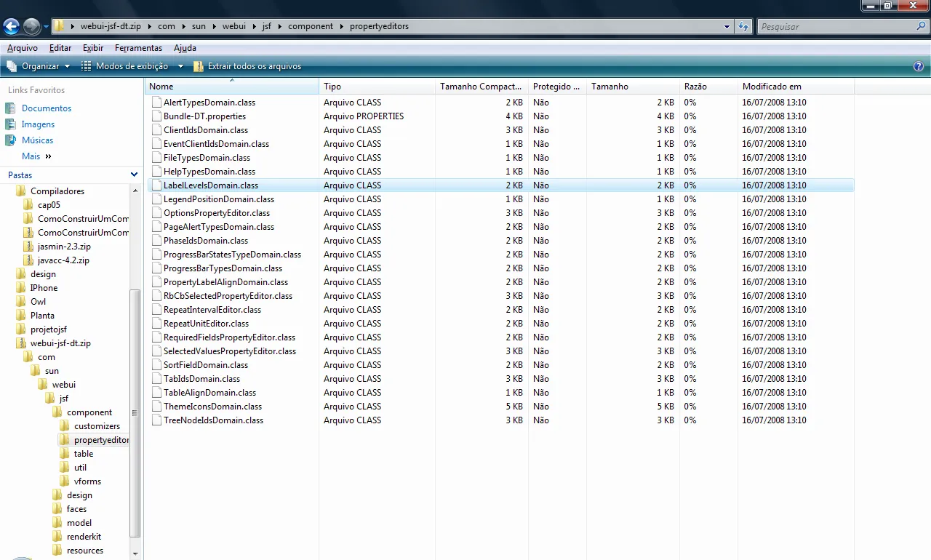Open the Arquivo menu
This screenshot has height=560, width=931.
23,48
